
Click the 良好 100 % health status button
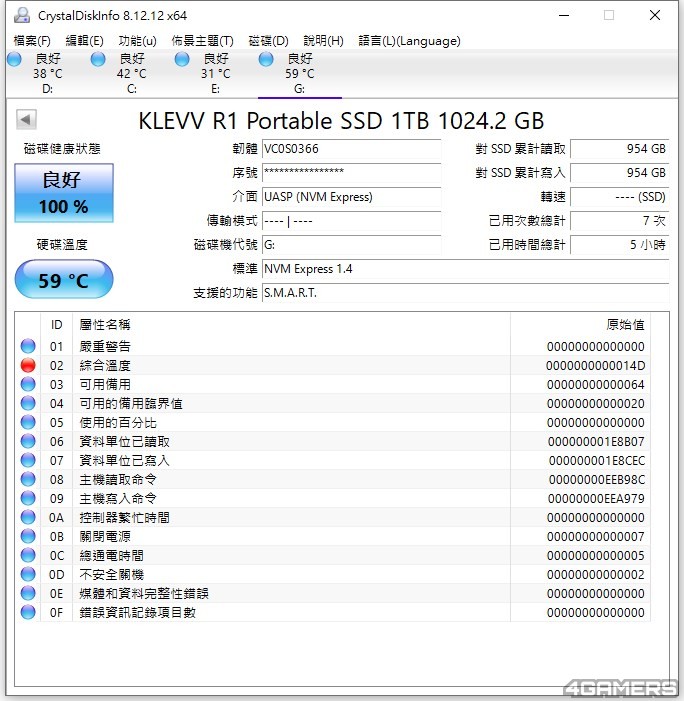[64, 193]
